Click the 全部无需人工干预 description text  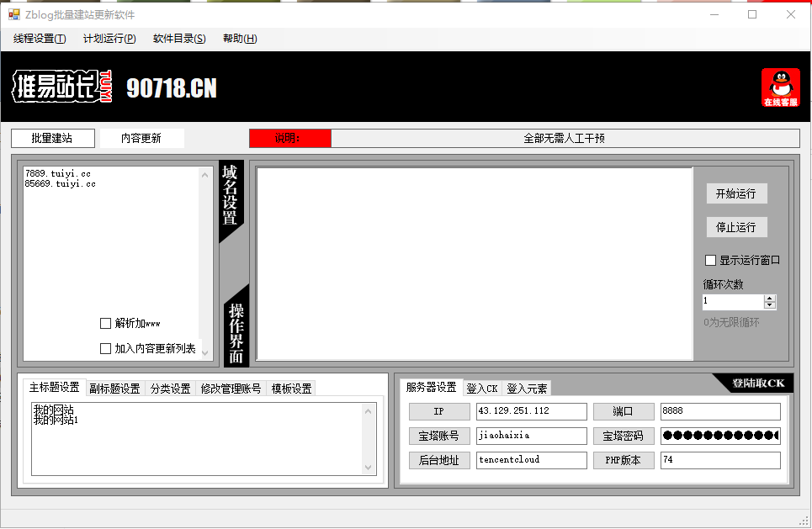pos(564,138)
